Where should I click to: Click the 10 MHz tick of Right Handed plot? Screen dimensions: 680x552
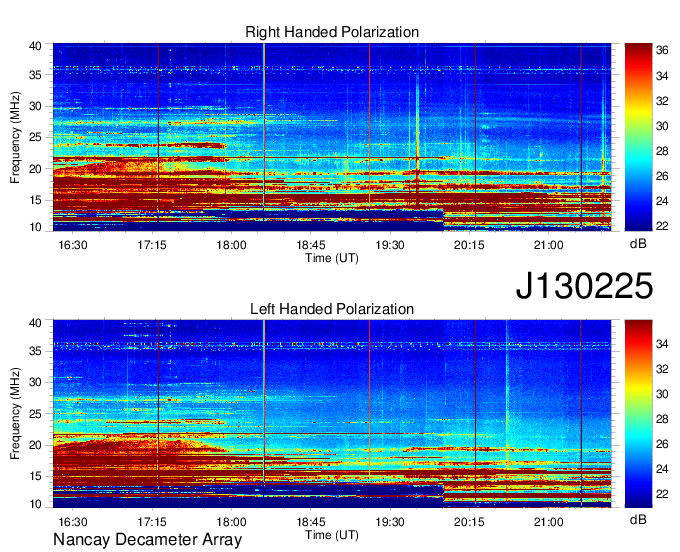(x=35, y=227)
